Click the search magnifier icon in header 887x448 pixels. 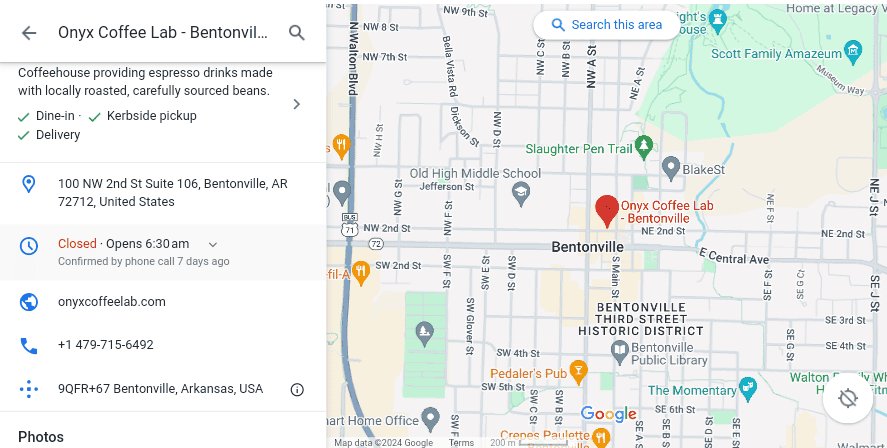click(x=297, y=33)
